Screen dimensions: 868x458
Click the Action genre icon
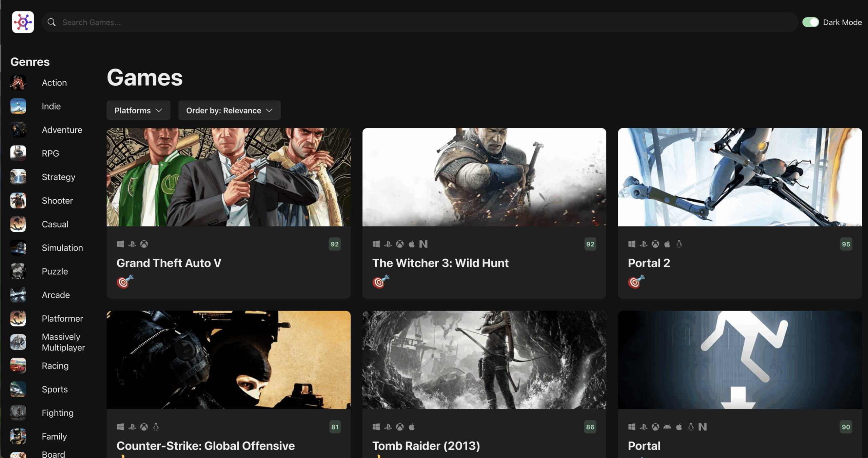pos(18,83)
